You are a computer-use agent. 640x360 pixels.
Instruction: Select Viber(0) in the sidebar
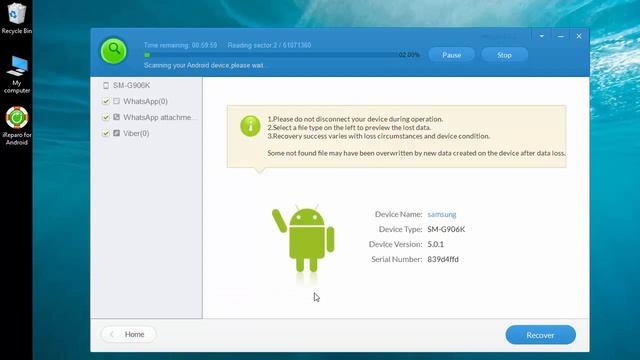[x=136, y=133]
